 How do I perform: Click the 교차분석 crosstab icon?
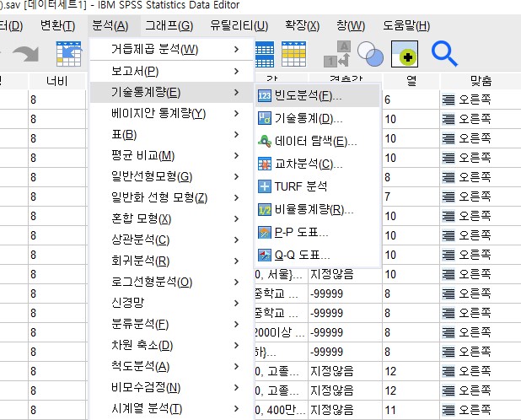tap(265, 164)
